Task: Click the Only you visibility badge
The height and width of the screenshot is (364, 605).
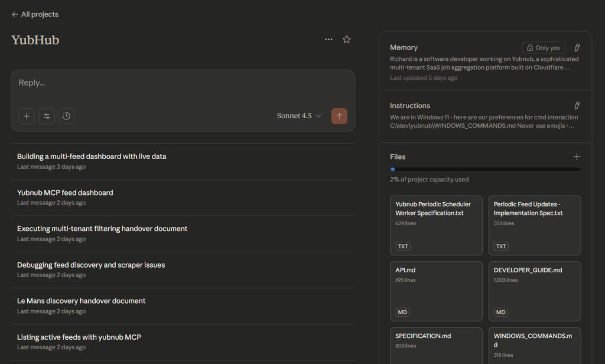Action: coord(543,48)
